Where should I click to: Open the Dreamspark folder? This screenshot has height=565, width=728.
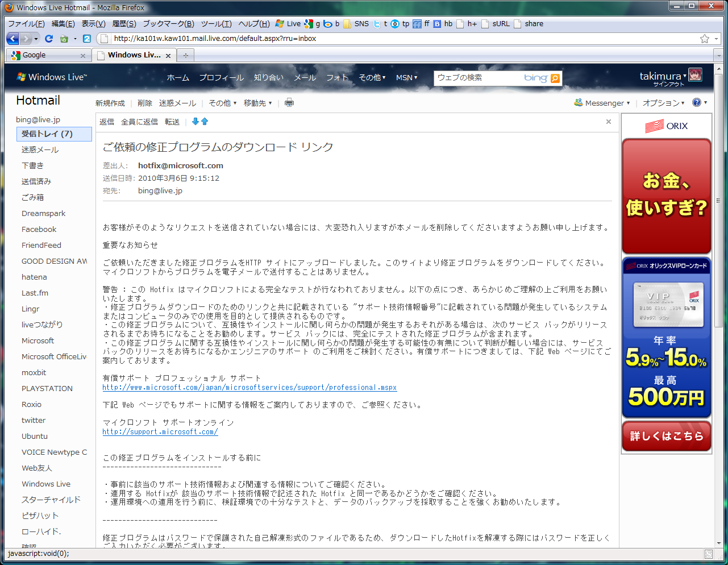tap(44, 213)
